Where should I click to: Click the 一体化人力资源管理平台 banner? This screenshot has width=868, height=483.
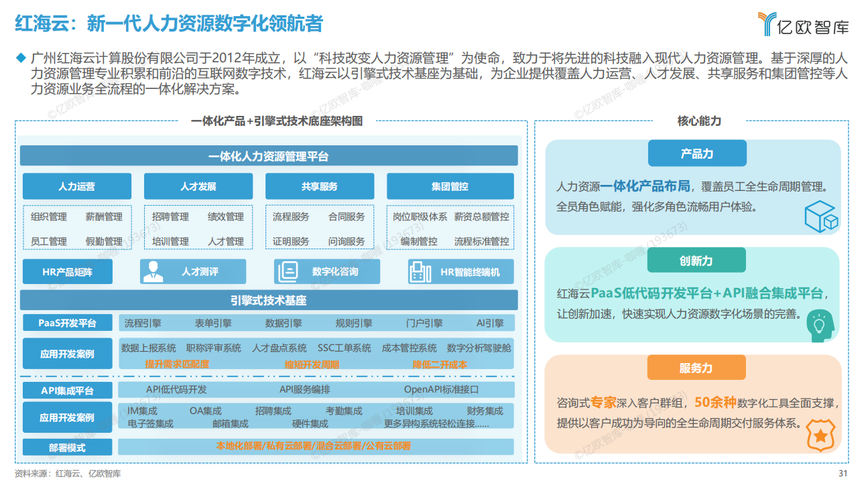269,156
